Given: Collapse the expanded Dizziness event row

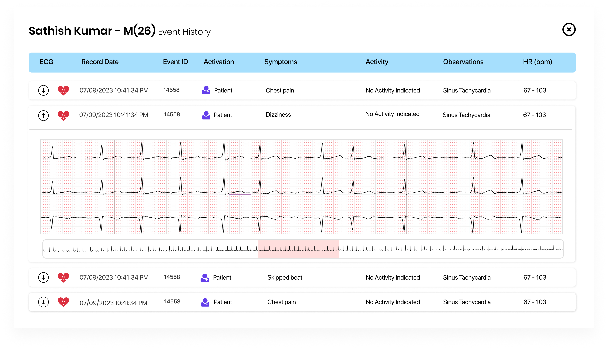Looking at the screenshot, I should (x=43, y=115).
